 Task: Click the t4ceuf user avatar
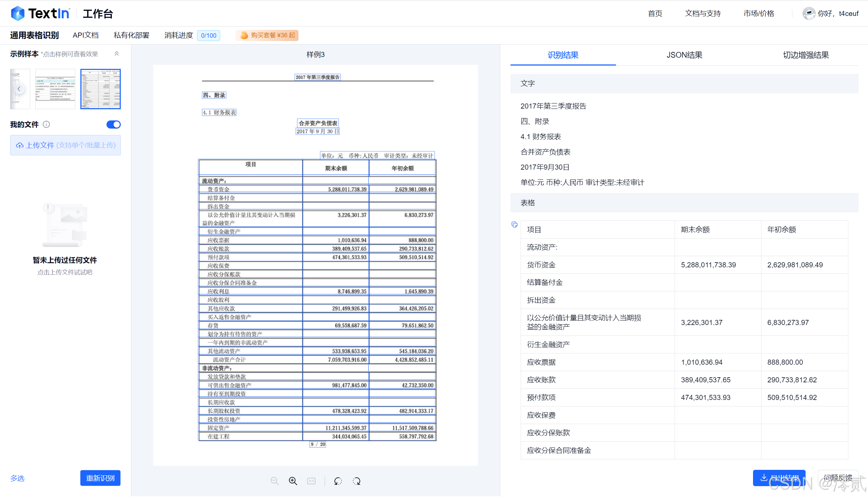[x=809, y=13]
